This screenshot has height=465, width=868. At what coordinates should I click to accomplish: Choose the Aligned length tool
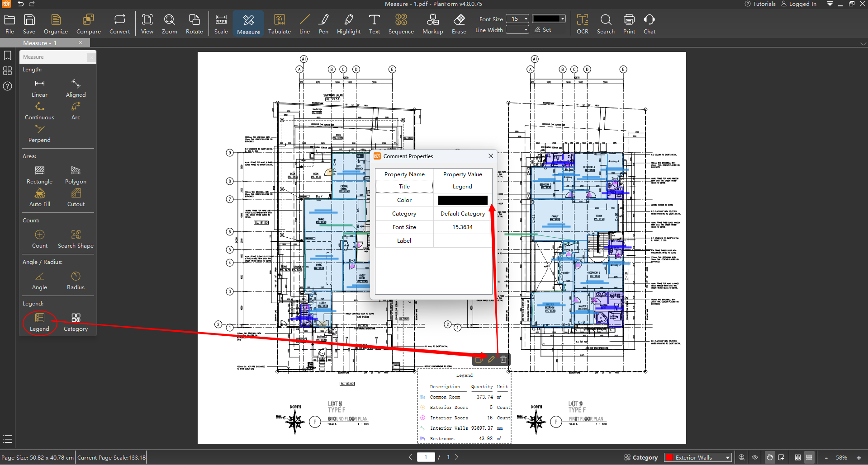(x=76, y=88)
